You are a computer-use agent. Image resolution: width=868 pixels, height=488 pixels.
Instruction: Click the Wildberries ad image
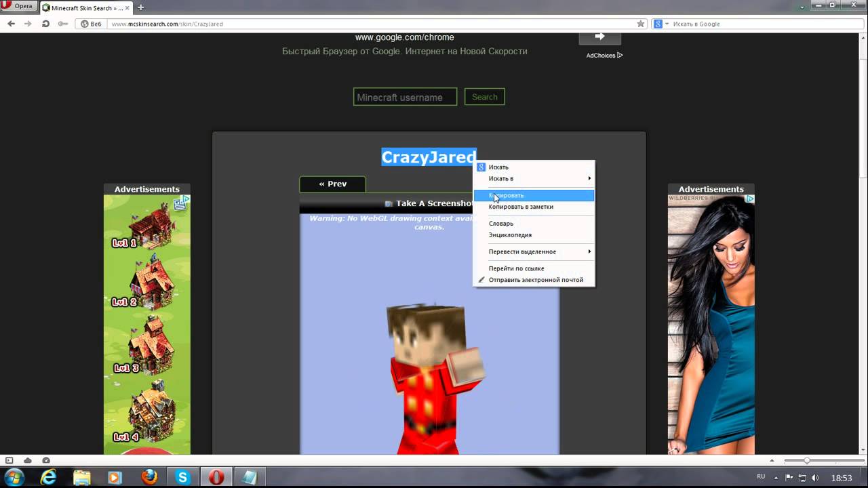[x=711, y=325]
